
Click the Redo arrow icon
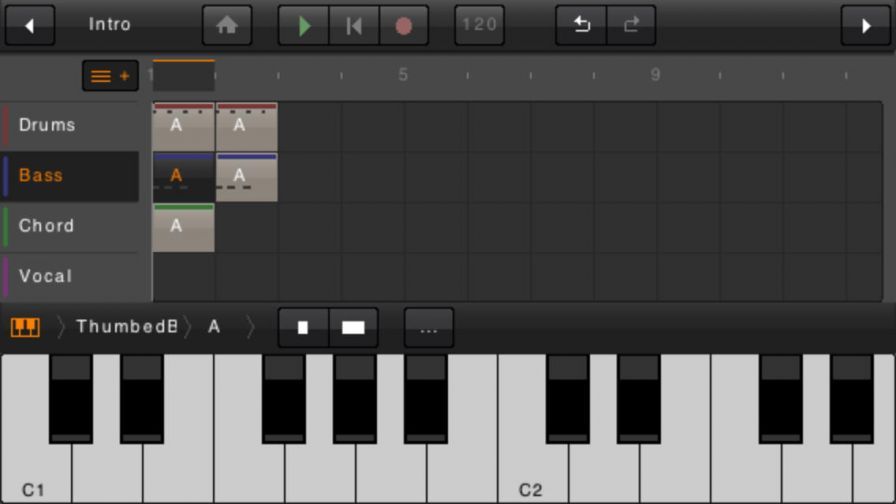pyautogui.click(x=631, y=26)
